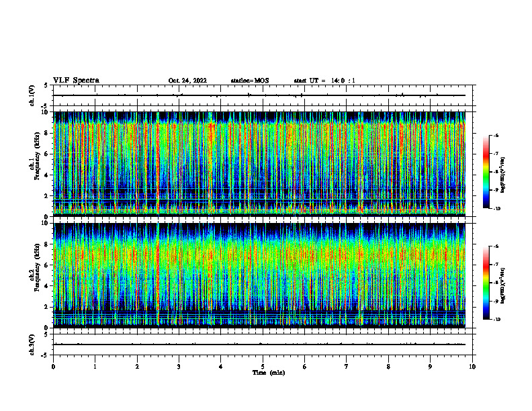Select the date label "Oct. 24, 2022"
This screenshot has height=411, width=532.
point(187,81)
